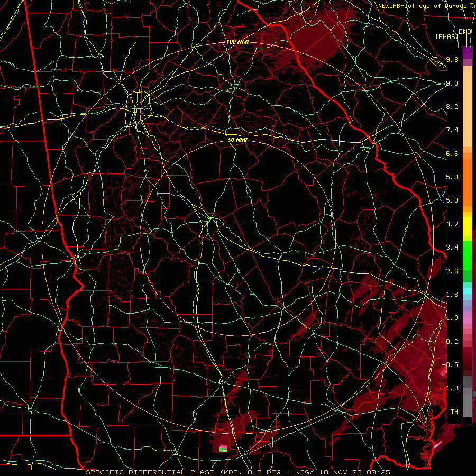Image resolution: width=476 pixels, height=476 pixels.
Task: Click the TH threshold label on the scale
Action: tap(454, 412)
